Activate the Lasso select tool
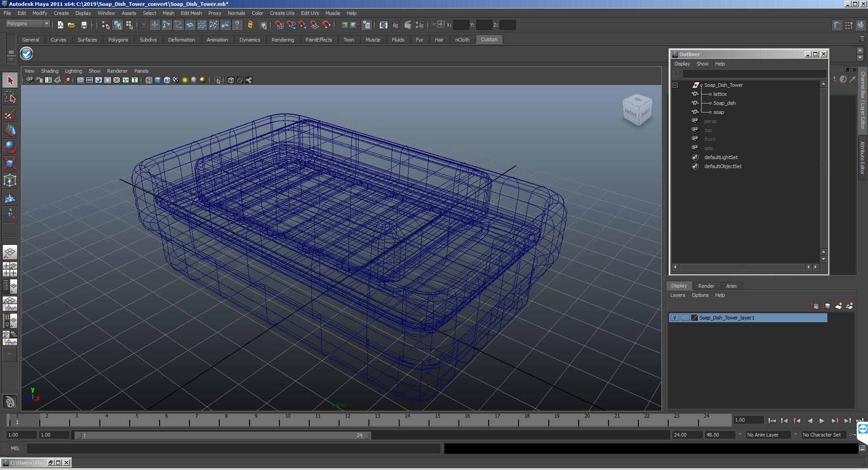Viewport: 868px width, 470px height. 10,97
